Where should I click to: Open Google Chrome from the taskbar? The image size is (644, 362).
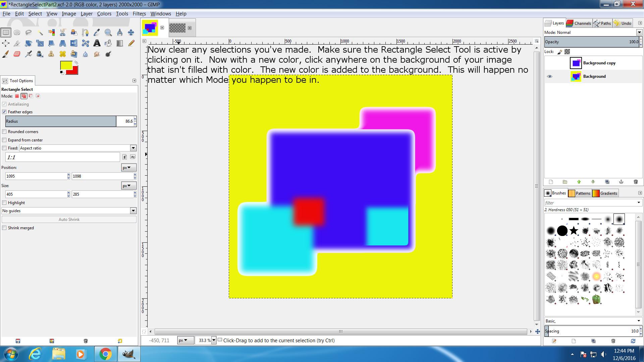tap(105, 354)
